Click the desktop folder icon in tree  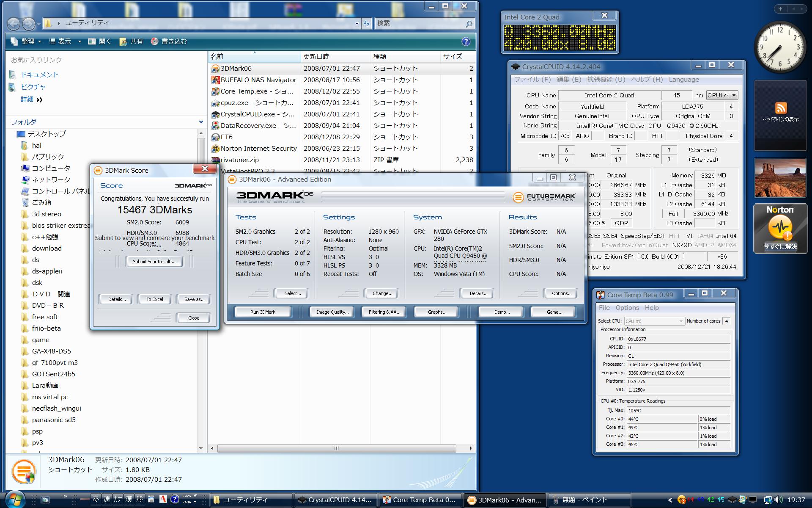(21, 134)
